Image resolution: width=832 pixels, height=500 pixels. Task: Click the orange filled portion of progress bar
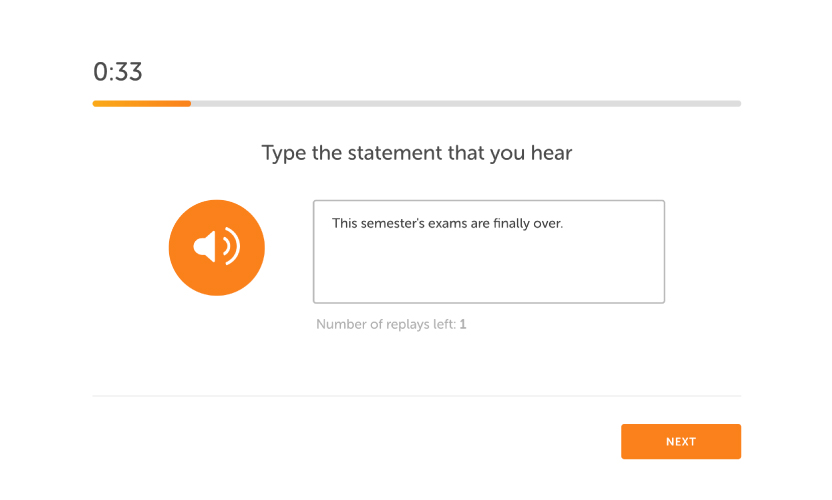[142, 104]
